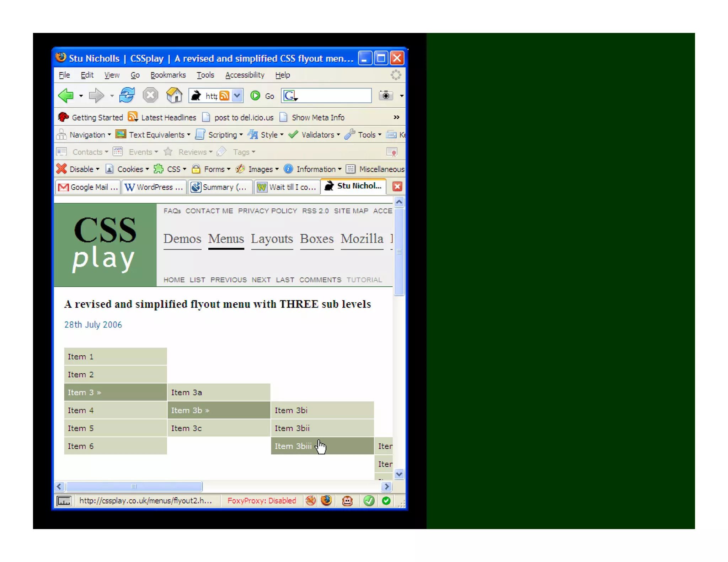Toggle the monkey icon in status bar

pos(347,501)
